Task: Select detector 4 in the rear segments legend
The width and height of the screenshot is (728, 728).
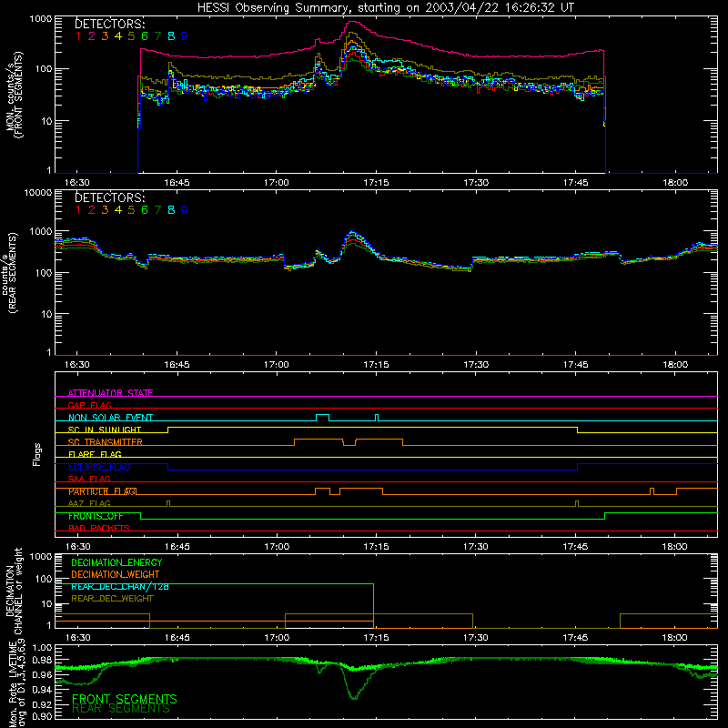Action: (x=118, y=210)
